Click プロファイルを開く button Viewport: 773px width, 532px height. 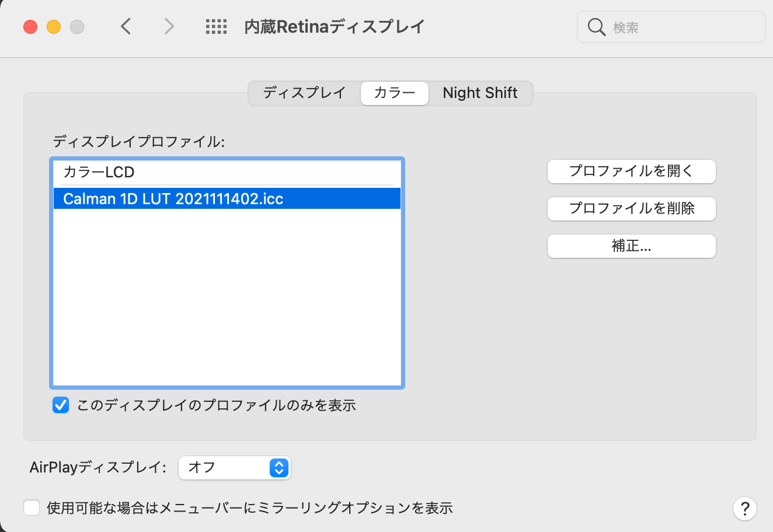coord(631,171)
